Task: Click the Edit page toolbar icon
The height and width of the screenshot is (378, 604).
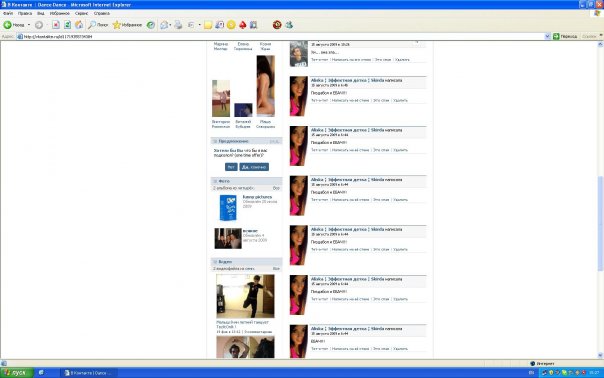Action: point(191,25)
